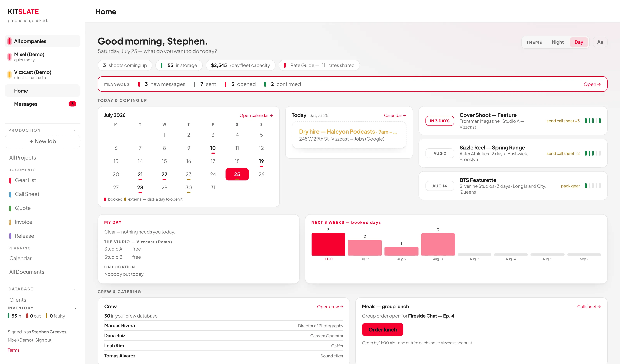The width and height of the screenshot is (620, 364).
Task: Open All Projects
Action: pyautogui.click(x=23, y=158)
